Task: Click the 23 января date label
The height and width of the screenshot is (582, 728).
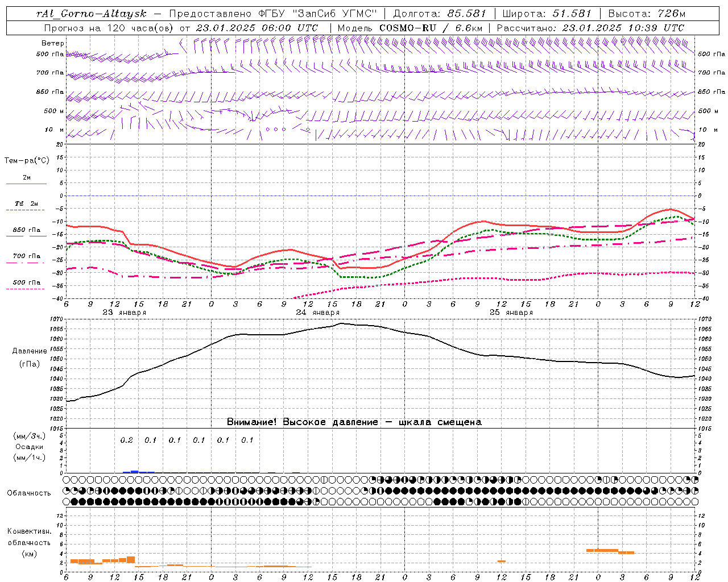Action: click(125, 313)
